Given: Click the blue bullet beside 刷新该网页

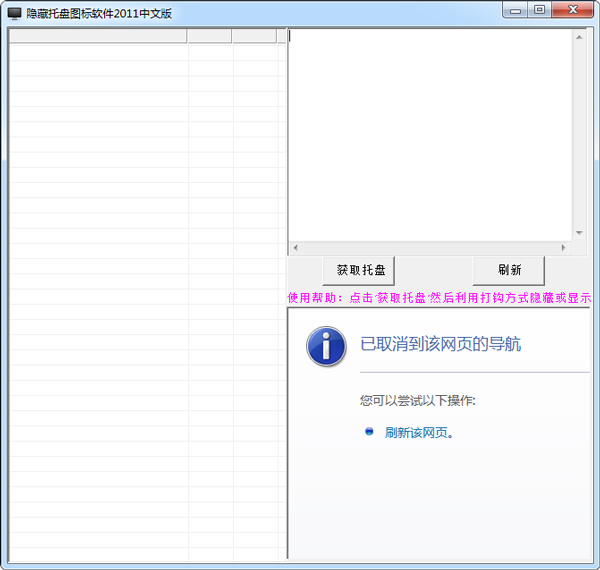Looking at the screenshot, I should (x=369, y=432).
